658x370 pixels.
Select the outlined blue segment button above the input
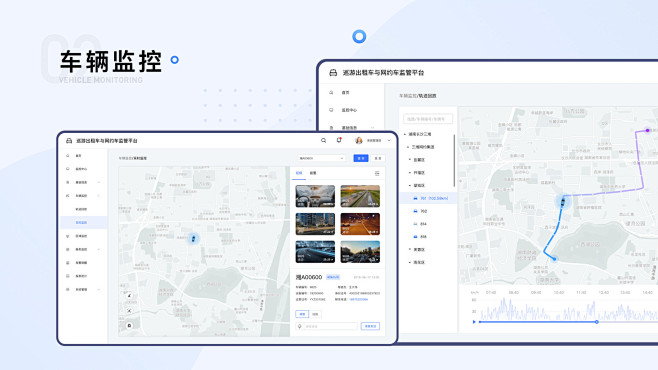tap(302, 314)
